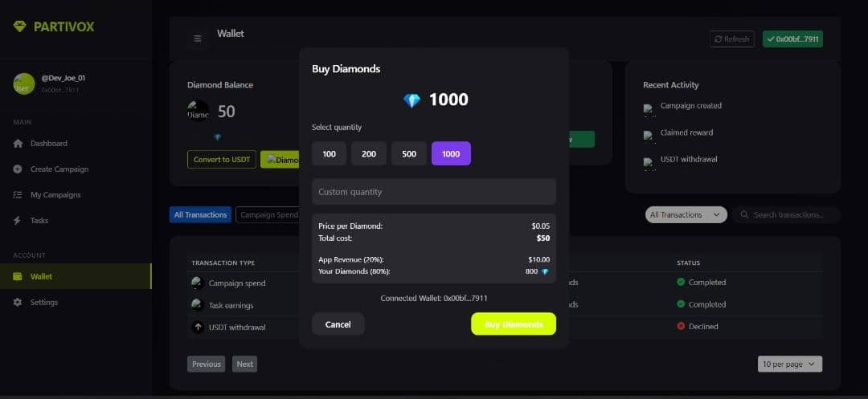Viewport: 868px width, 399px height.
Task: Click the search magnifier icon
Action: click(744, 214)
